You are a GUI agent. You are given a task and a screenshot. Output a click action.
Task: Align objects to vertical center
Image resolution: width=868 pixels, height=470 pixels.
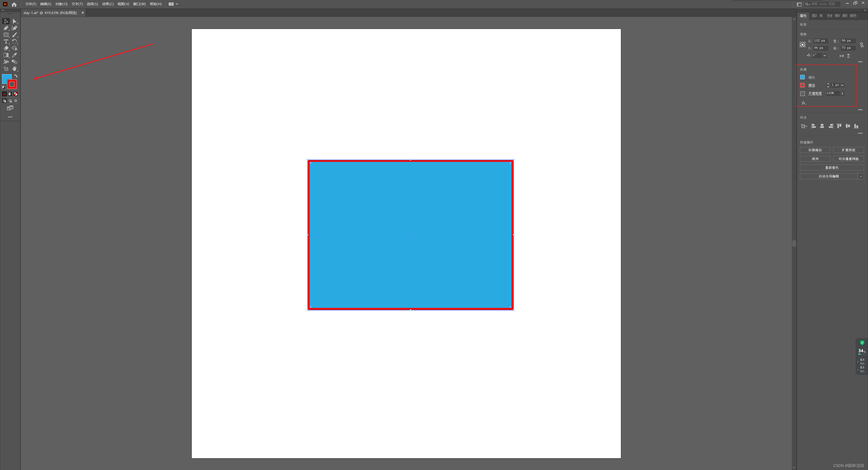tap(848, 126)
